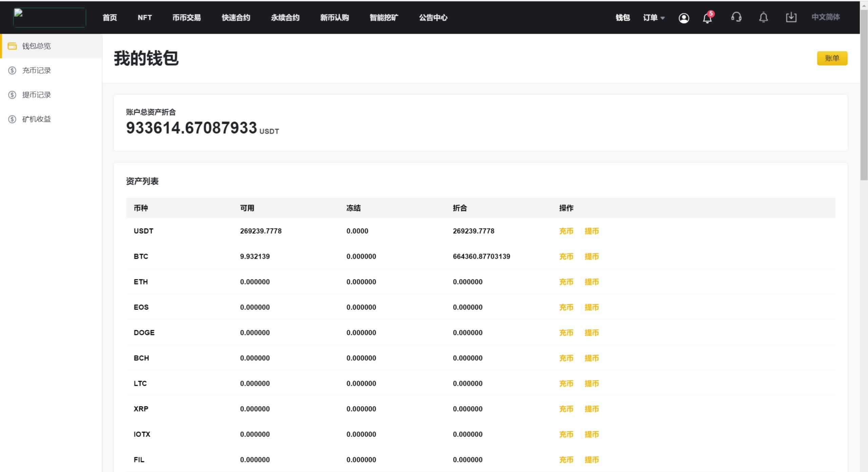The height and width of the screenshot is (472, 868).
Task: Click the yellow 账单 button
Action: [832, 58]
